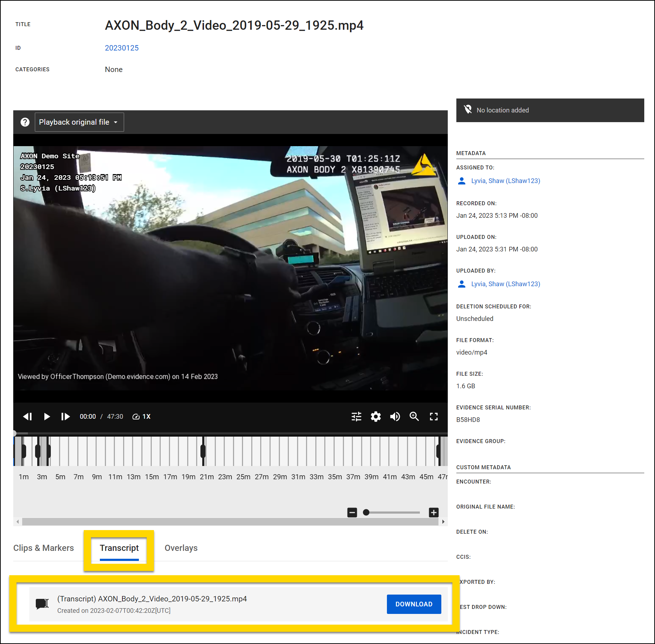This screenshot has height=644, width=655.
Task: Click the 1X playback speed control
Action: coord(141,416)
